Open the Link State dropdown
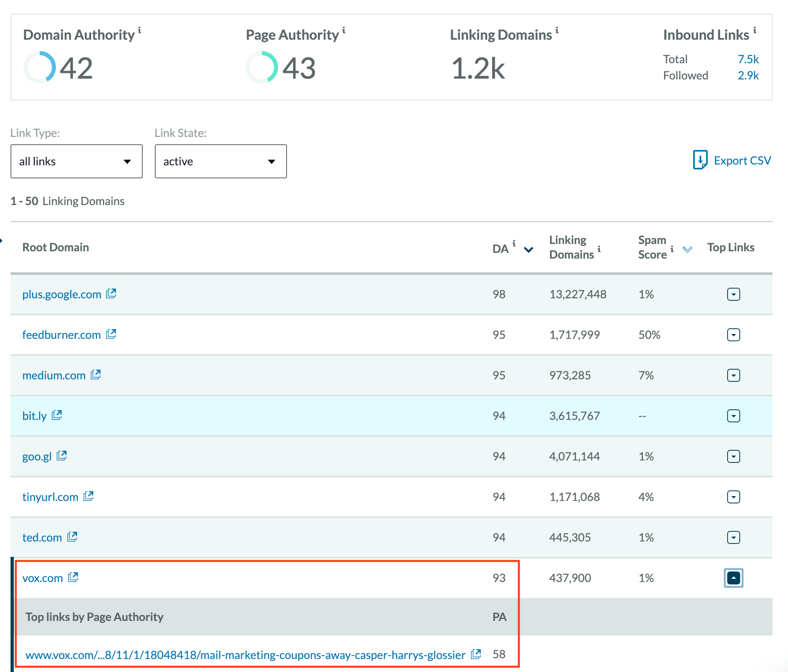788x672 pixels. 221,161
